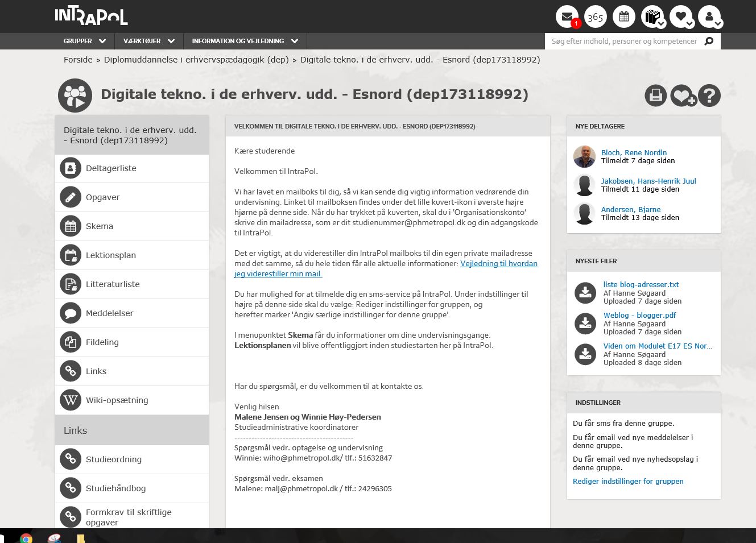This screenshot has width=756, height=543.
Task: Open Bloch, Rene Nordin profile link
Action: [x=634, y=152]
